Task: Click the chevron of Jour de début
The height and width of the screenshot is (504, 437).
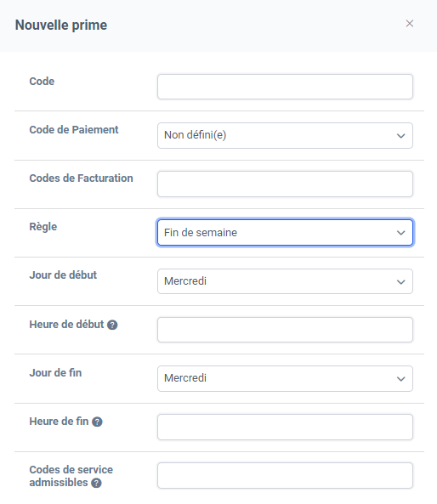Action: 400,282
